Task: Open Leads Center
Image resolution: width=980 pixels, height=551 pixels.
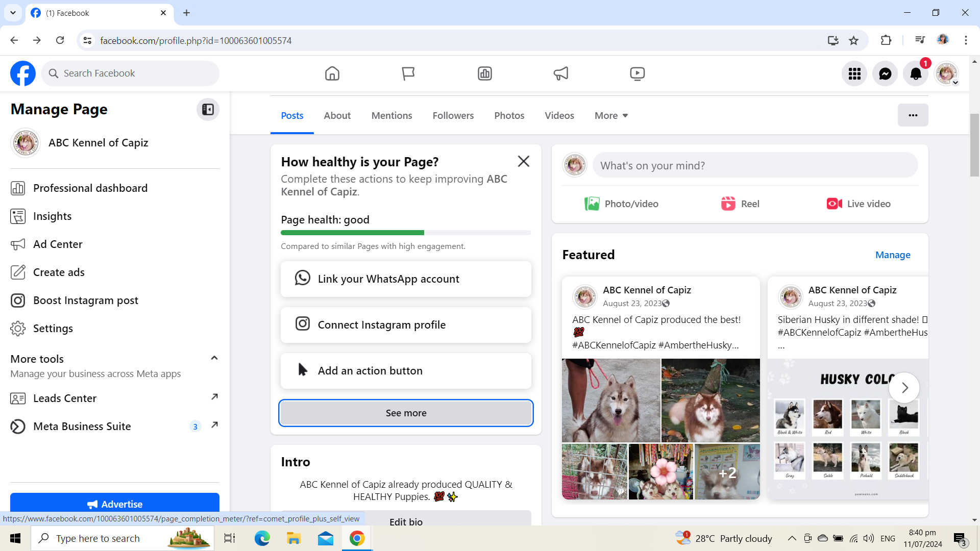Action: (x=115, y=398)
